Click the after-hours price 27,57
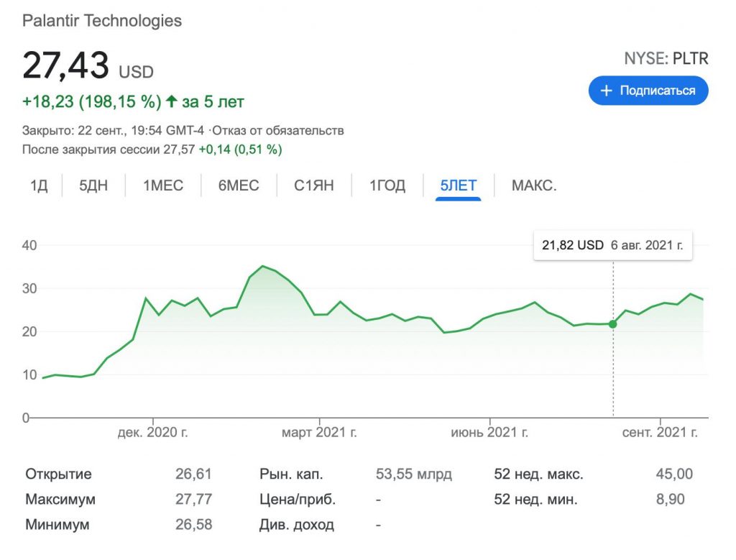This screenshot has height=560, width=736. [179, 150]
